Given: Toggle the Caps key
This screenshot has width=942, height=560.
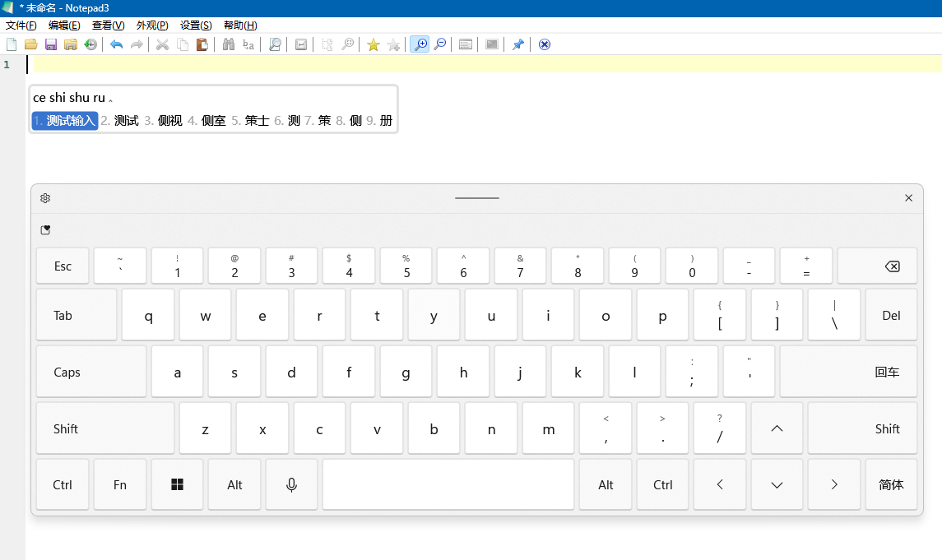Looking at the screenshot, I should [91, 373].
